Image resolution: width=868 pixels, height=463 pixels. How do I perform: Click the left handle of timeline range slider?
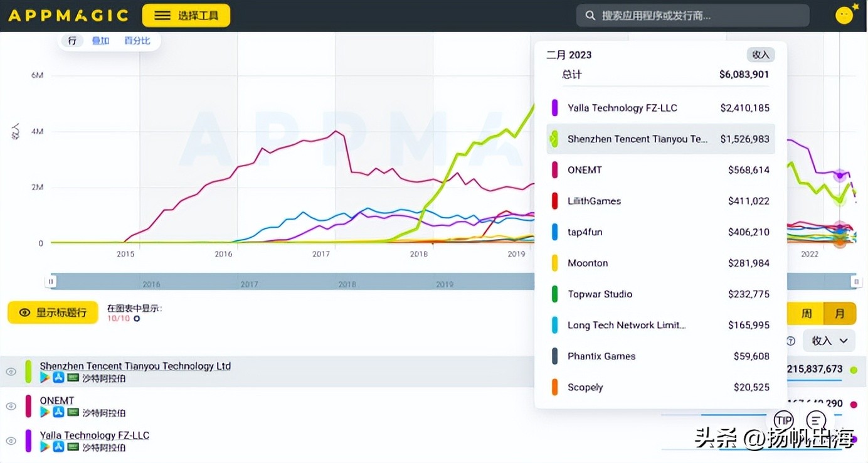click(50, 282)
